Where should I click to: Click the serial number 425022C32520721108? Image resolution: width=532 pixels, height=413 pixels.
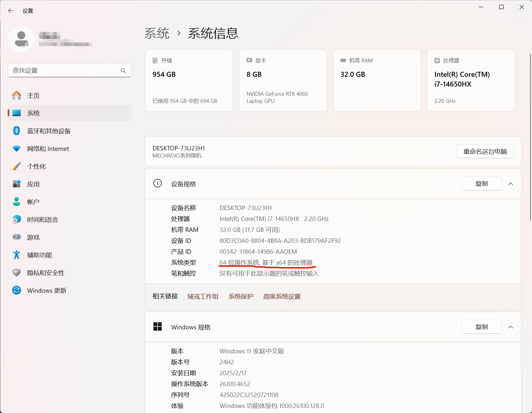click(249, 395)
